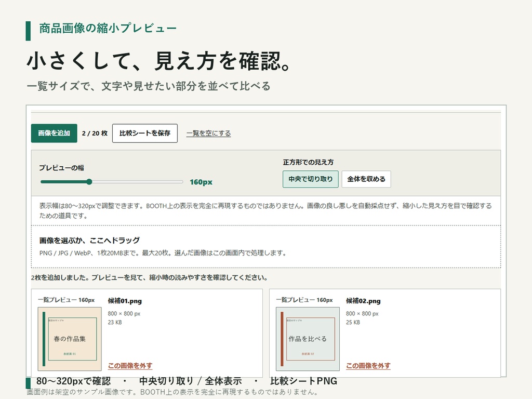Click the 23 KB file size

[115, 322]
